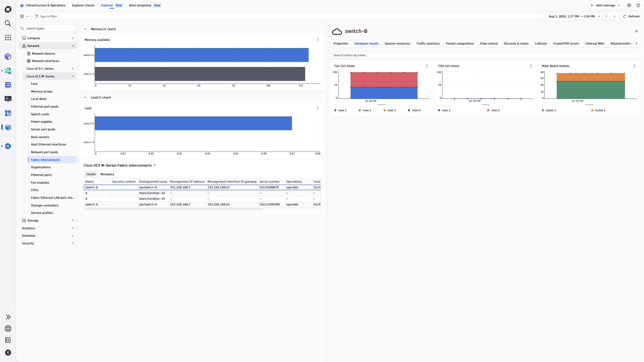
Task: Open Main Board Outlets chart options menu
Action: click(634, 66)
